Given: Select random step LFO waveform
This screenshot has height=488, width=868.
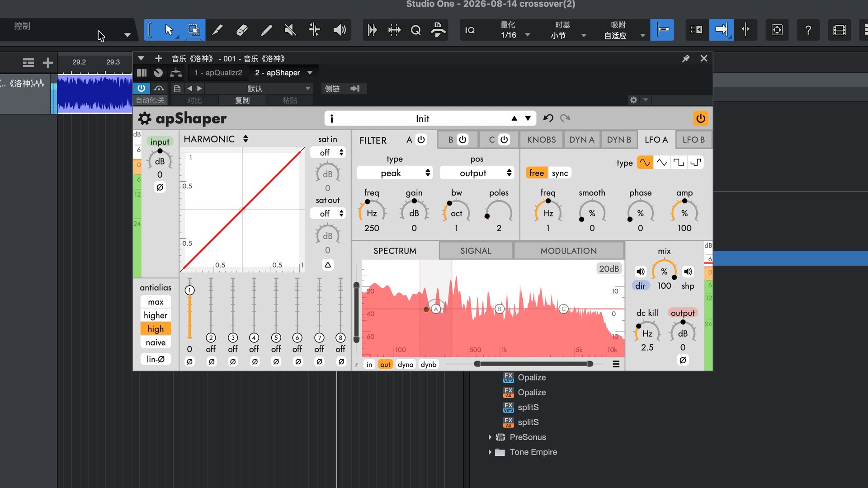Looking at the screenshot, I should pyautogui.click(x=696, y=163).
